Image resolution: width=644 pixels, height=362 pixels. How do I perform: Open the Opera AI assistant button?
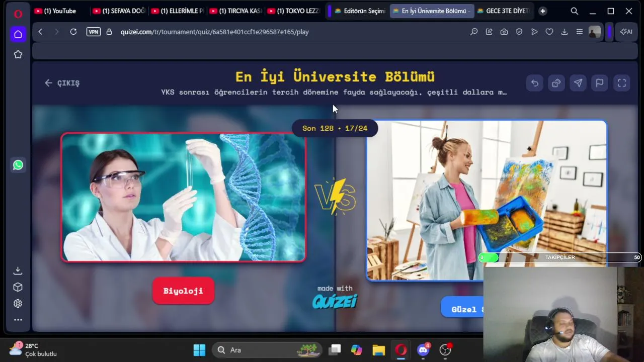coord(626,32)
